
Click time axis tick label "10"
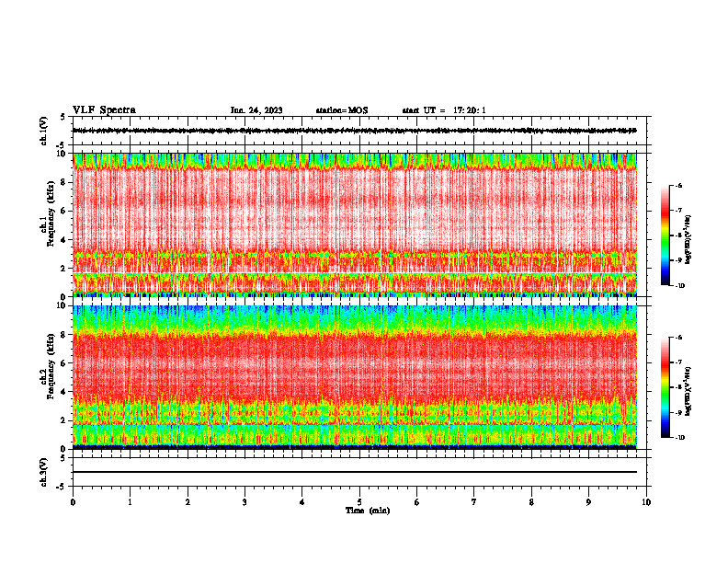click(646, 502)
